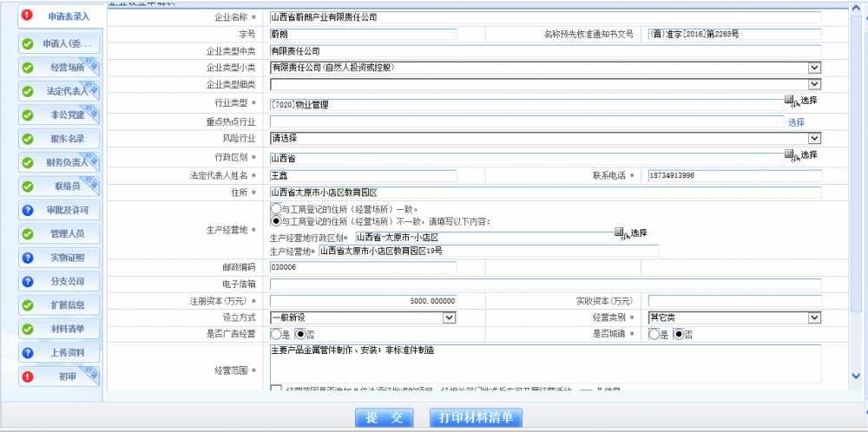Image resolution: width=868 pixels, height=432 pixels.
Task: Click the 电子信箱 input field
Action: pyautogui.click(x=545, y=284)
